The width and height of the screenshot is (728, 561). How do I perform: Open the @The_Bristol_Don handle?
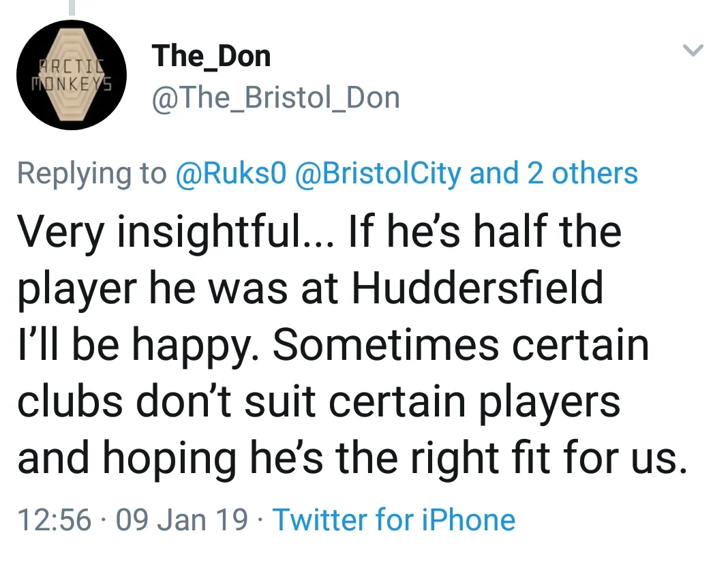tap(275, 97)
